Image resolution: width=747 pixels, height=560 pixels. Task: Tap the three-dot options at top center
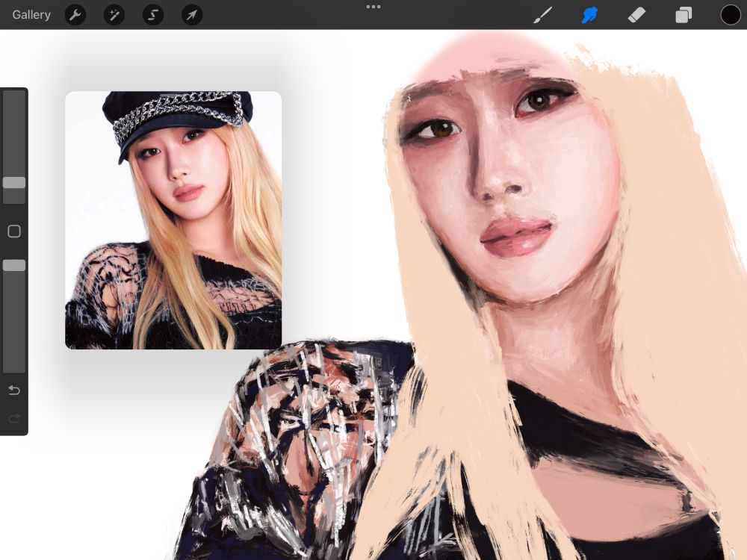coord(373,7)
